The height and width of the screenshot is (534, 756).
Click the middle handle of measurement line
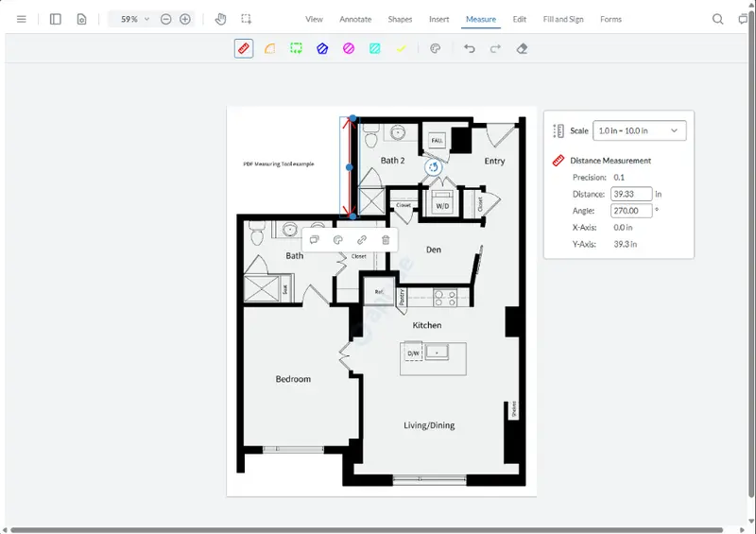pos(350,167)
